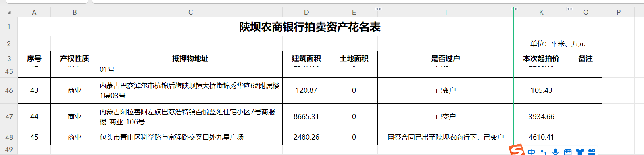Click the Sogou input method logo
The height and width of the screenshot is (155, 644).
pos(517,150)
